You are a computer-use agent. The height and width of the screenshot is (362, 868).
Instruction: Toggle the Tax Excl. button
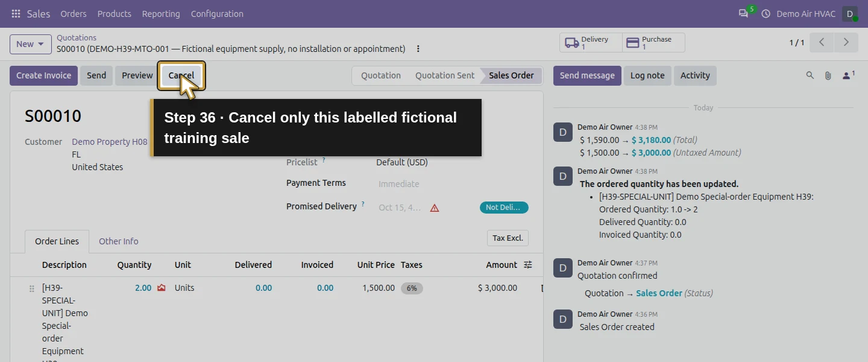[x=508, y=238]
